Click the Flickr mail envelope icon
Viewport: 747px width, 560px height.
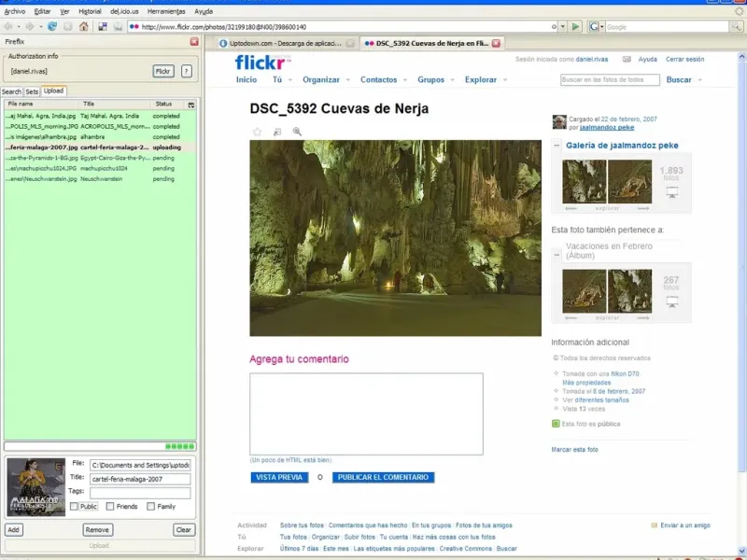627,60
